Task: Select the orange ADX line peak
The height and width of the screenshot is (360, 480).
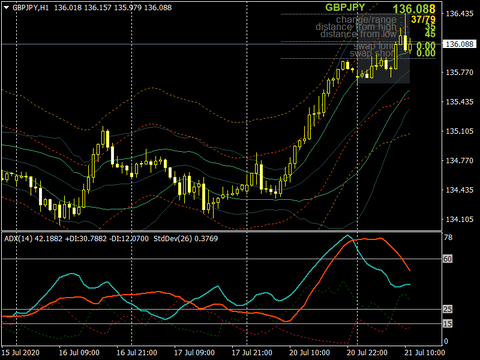Action: click(x=380, y=238)
